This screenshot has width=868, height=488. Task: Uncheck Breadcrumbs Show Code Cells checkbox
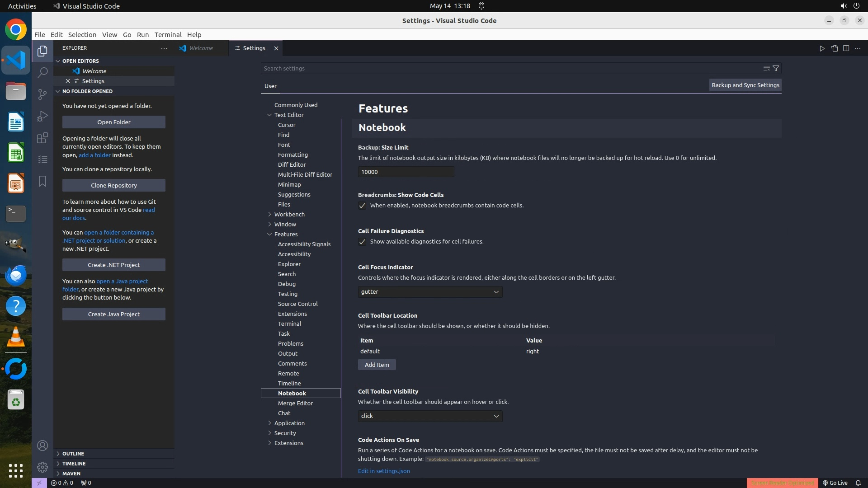coord(362,206)
